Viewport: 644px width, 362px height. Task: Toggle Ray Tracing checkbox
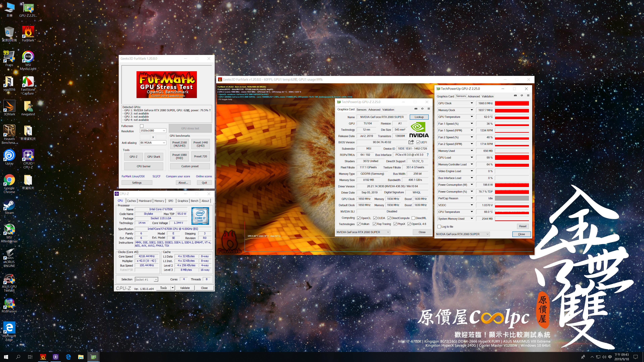(374, 224)
